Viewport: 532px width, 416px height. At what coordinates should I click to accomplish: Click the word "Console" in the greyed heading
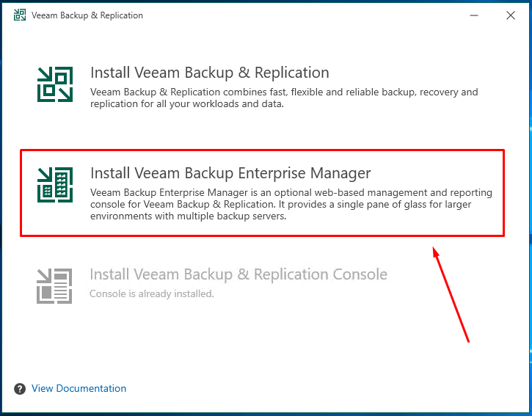coord(360,274)
